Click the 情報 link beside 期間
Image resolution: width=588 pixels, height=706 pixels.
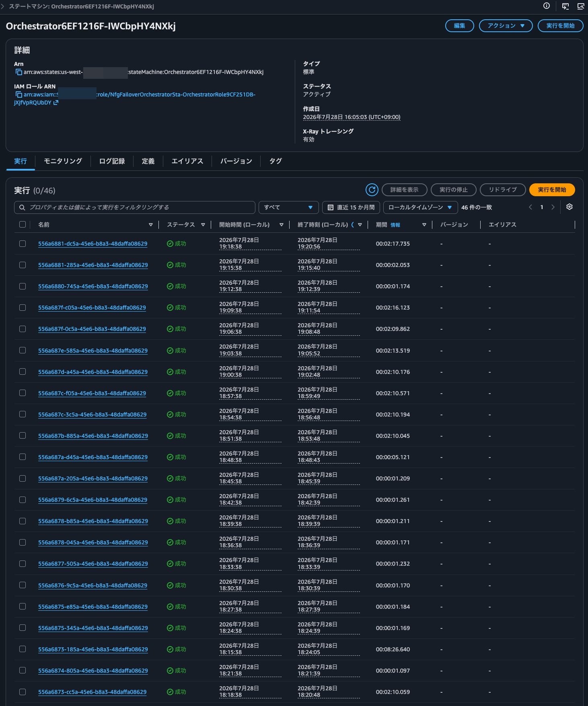[395, 225]
